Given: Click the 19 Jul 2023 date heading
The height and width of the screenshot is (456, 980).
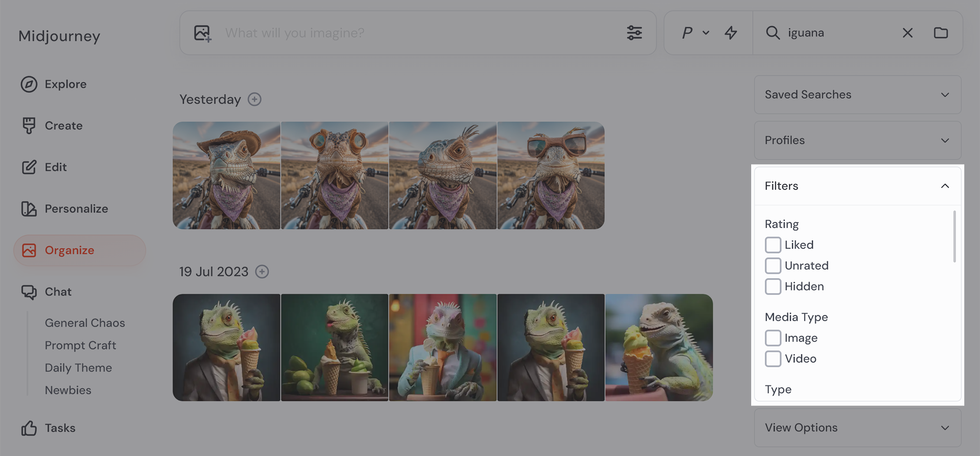Looking at the screenshot, I should tap(214, 272).
